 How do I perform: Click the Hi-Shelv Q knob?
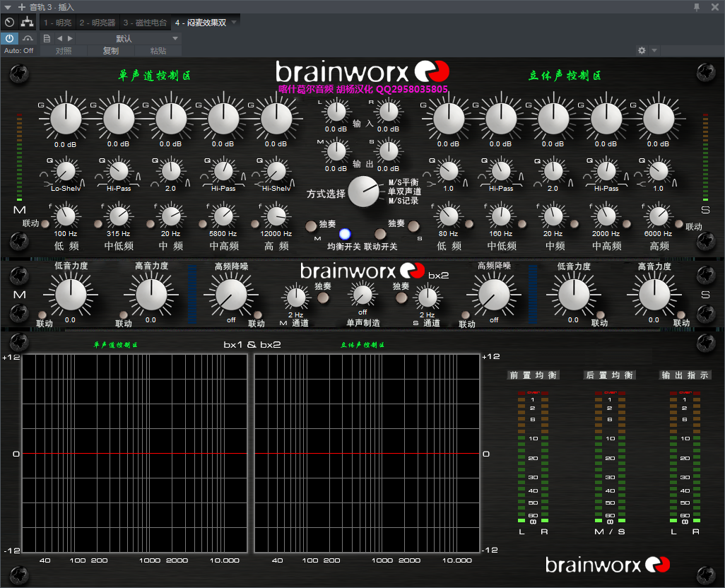(276, 171)
